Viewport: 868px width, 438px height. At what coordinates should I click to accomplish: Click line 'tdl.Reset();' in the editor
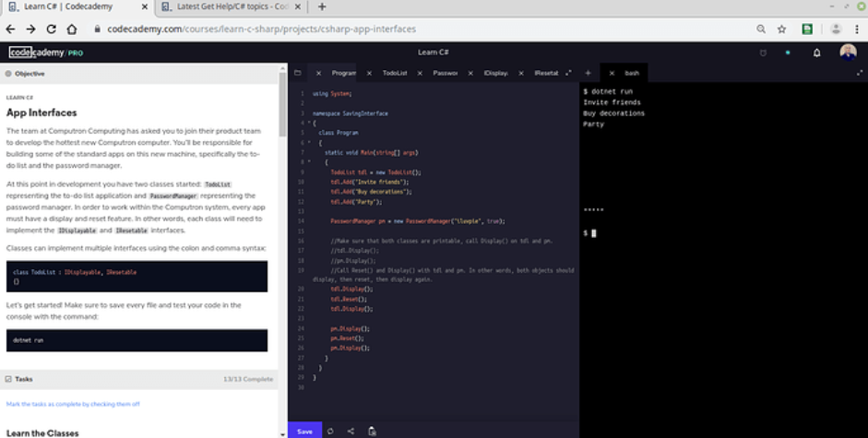click(349, 299)
